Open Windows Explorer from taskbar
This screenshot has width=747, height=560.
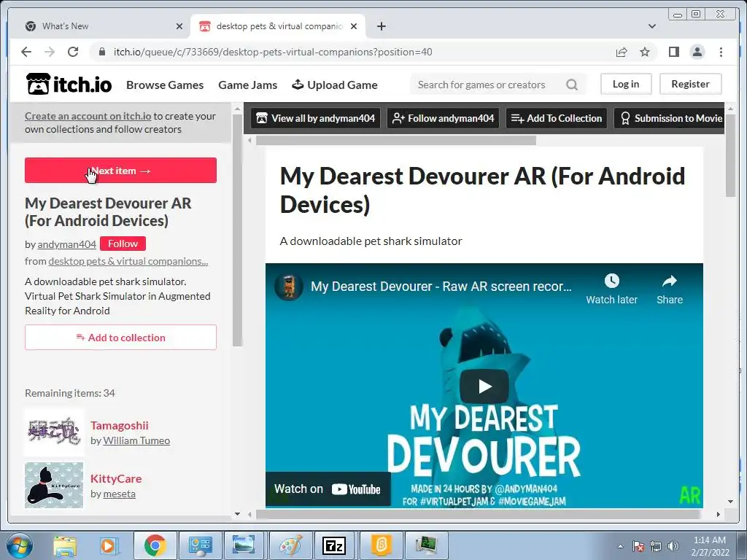point(65,545)
